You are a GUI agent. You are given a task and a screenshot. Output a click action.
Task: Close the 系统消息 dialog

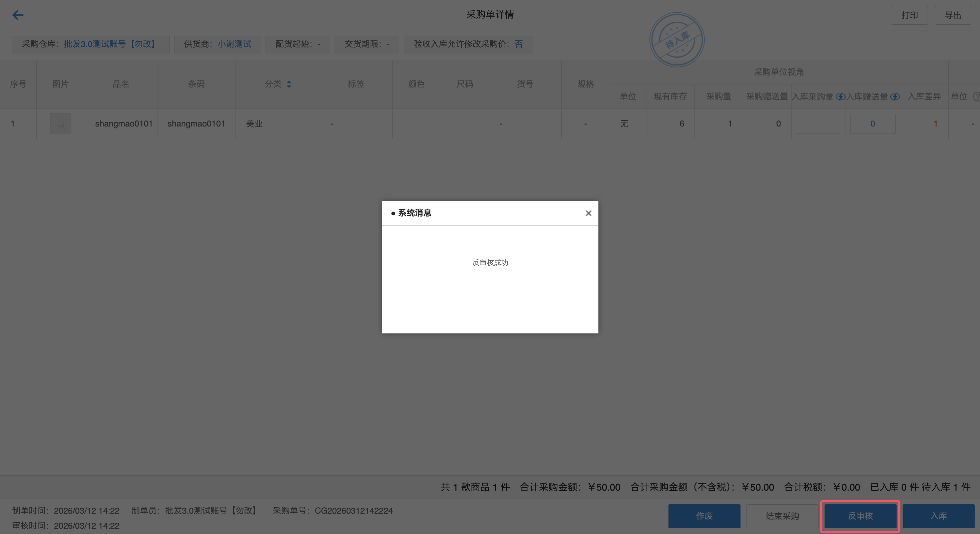588,213
